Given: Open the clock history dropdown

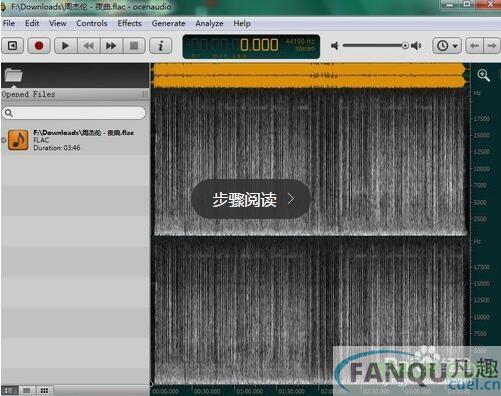Looking at the screenshot, I should point(447,46).
